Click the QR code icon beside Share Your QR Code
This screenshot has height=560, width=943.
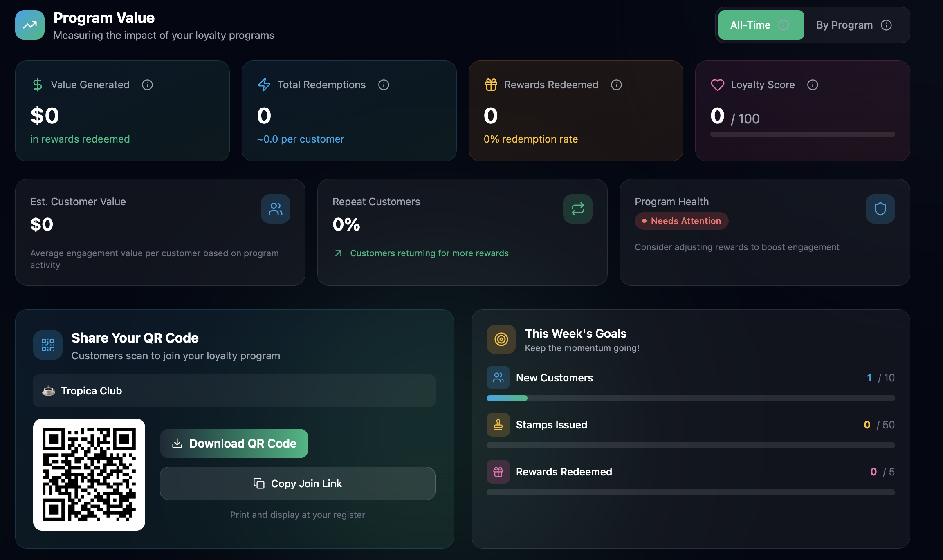pos(47,345)
